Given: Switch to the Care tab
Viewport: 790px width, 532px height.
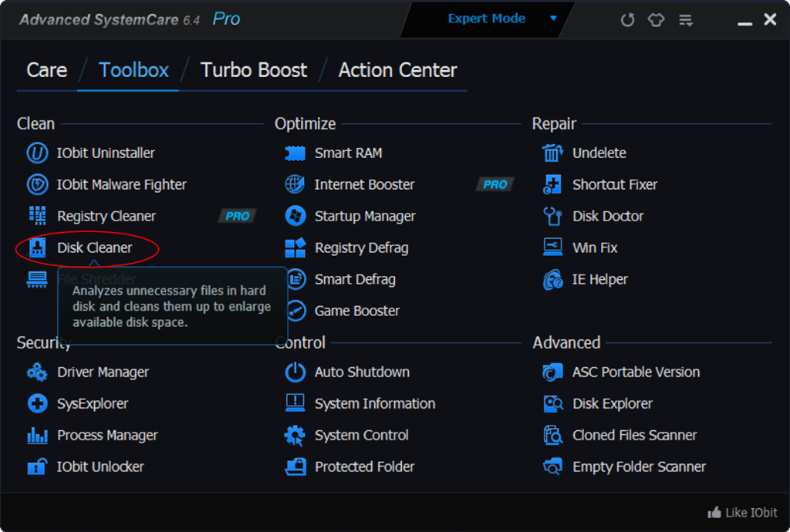Looking at the screenshot, I should pyautogui.click(x=47, y=70).
